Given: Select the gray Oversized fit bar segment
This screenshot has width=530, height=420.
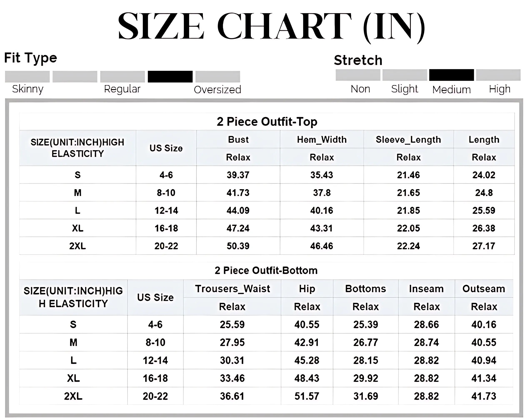Looking at the screenshot, I should click(x=217, y=77).
